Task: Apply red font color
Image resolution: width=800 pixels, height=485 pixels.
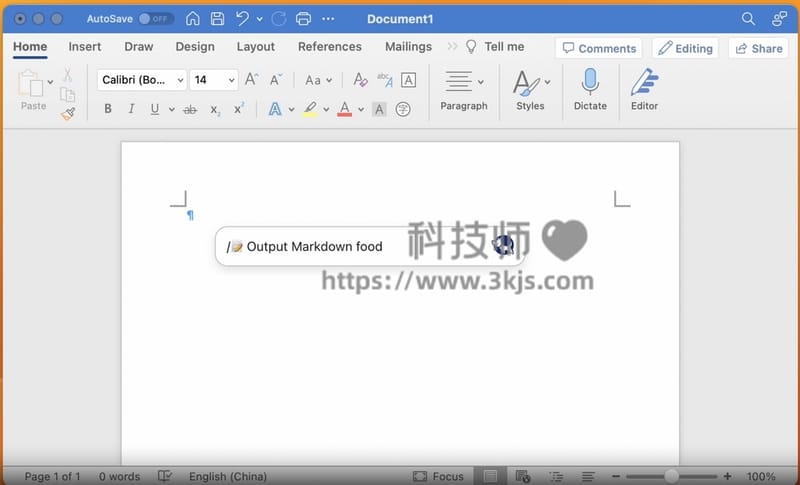Action: pyautogui.click(x=344, y=109)
